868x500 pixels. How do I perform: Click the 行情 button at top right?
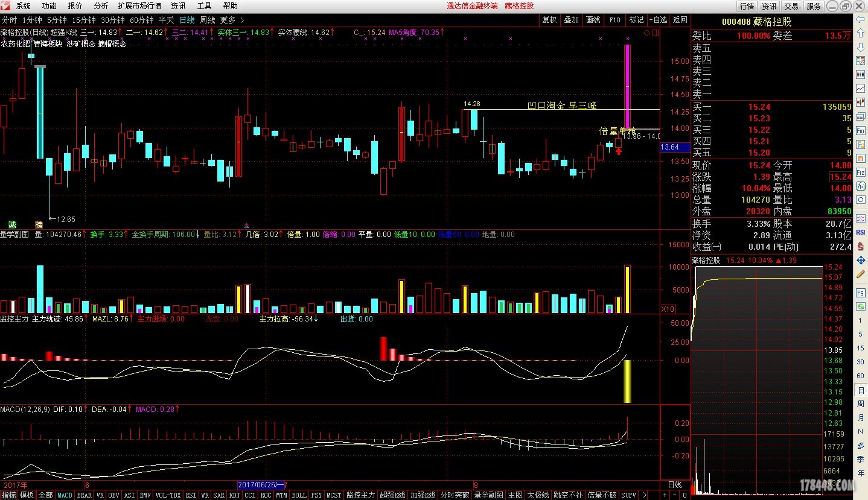click(x=747, y=6)
